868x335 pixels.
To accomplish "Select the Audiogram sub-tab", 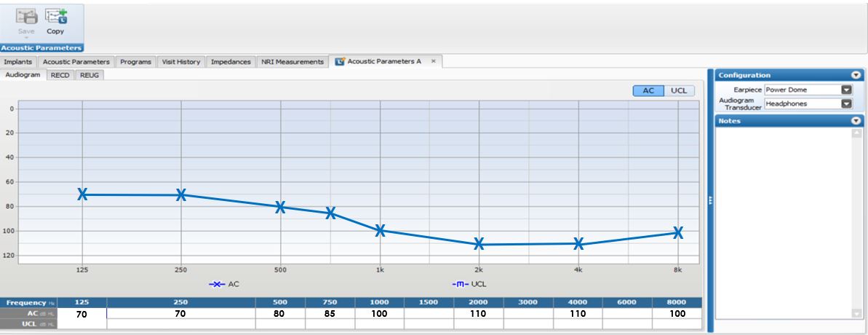I will coord(23,75).
